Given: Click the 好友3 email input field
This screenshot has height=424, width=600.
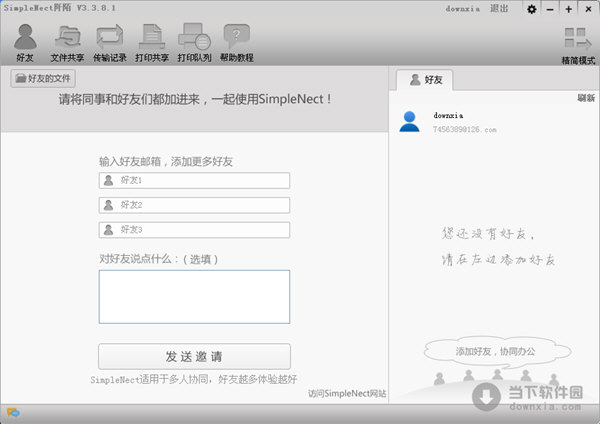Looking at the screenshot, I should [x=194, y=230].
